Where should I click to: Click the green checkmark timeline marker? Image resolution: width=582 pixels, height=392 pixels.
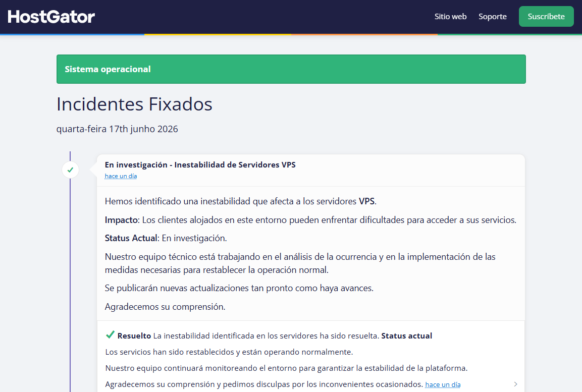tap(70, 170)
